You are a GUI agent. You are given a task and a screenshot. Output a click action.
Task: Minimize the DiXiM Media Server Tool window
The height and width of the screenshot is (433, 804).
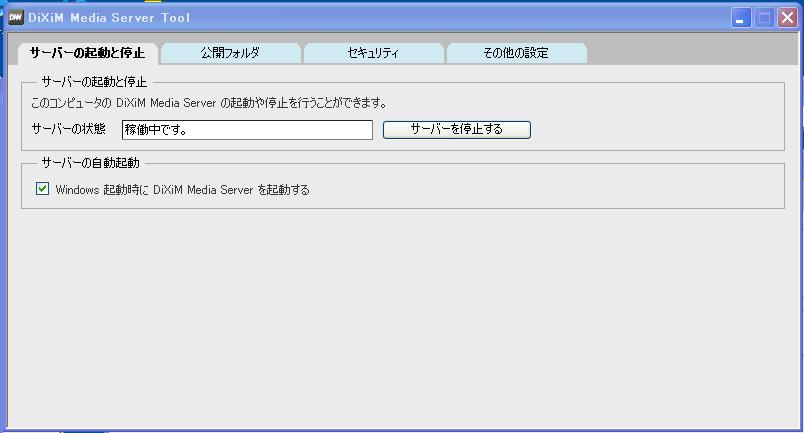(x=740, y=18)
